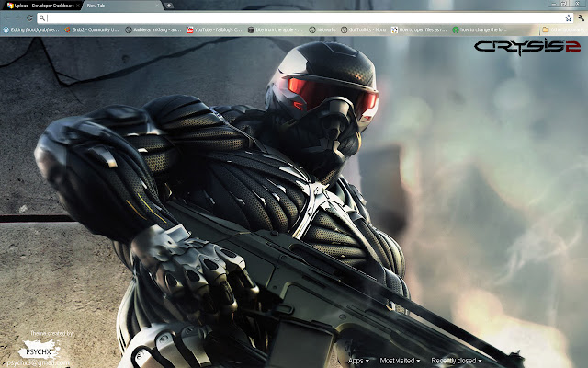This screenshot has width=588, height=368.
Task: Select the New Tab tab
Action: (x=122, y=6)
